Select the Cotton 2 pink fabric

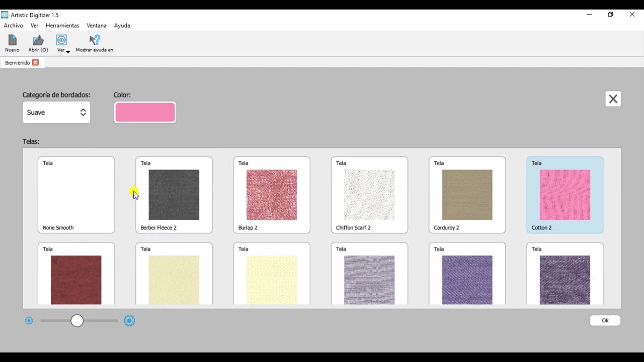[x=565, y=195]
